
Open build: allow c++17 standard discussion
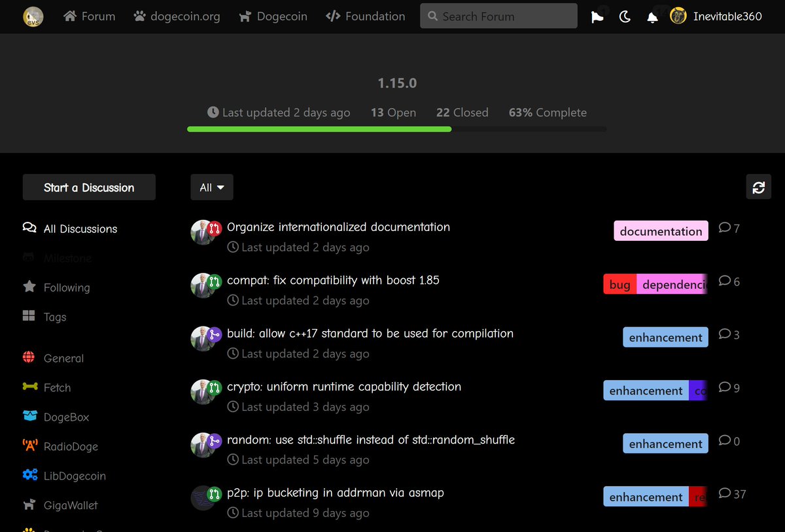pos(370,333)
